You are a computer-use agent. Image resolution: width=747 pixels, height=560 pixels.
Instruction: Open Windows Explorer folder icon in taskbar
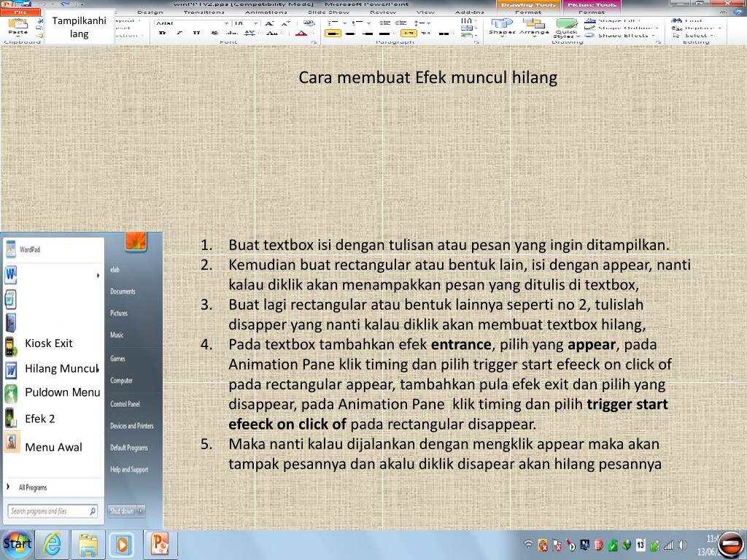(x=88, y=544)
